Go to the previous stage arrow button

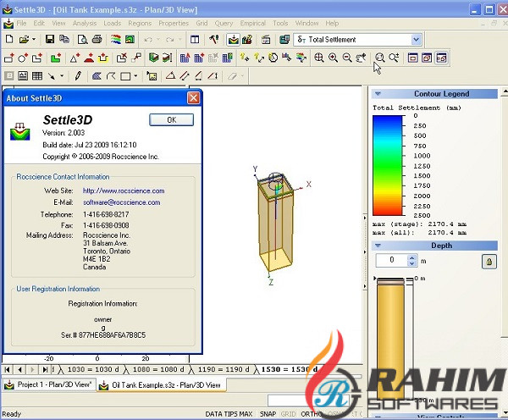tap(20, 369)
